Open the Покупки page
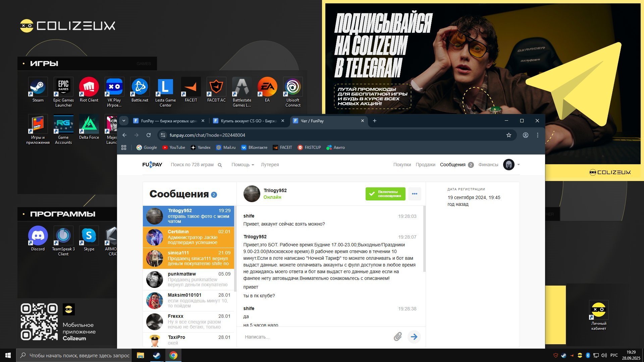The height and width of the screenshot is (362, 644). pos(402,165)
